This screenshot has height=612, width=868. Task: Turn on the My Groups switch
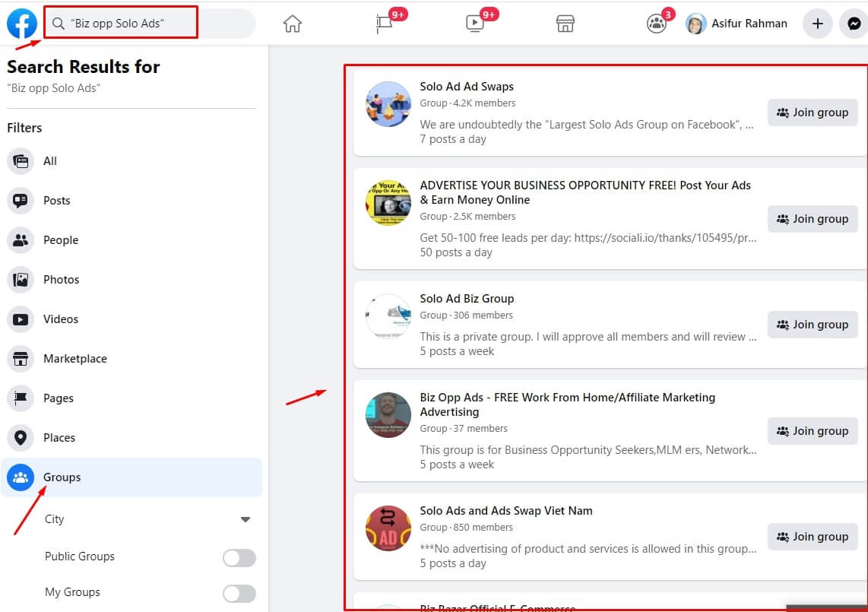(239, 593)
